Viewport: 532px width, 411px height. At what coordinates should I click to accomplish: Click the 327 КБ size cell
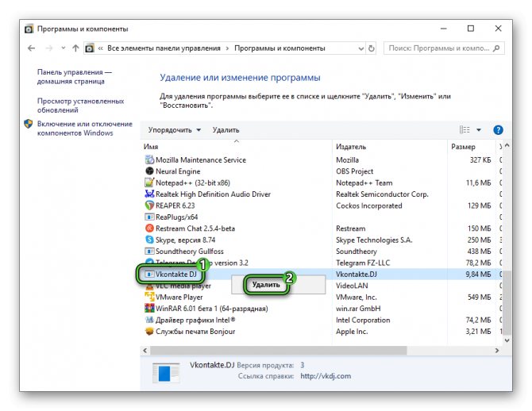pos(480,159)
